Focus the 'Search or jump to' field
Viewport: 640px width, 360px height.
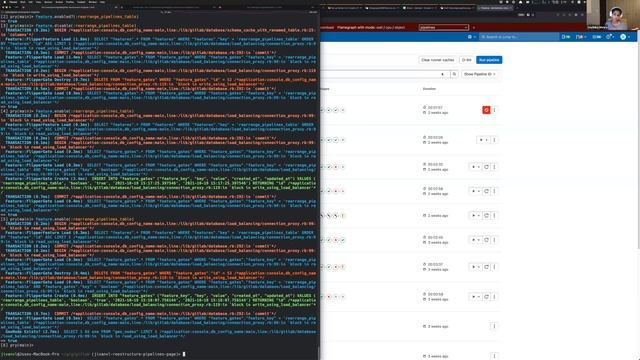point(519,37)
